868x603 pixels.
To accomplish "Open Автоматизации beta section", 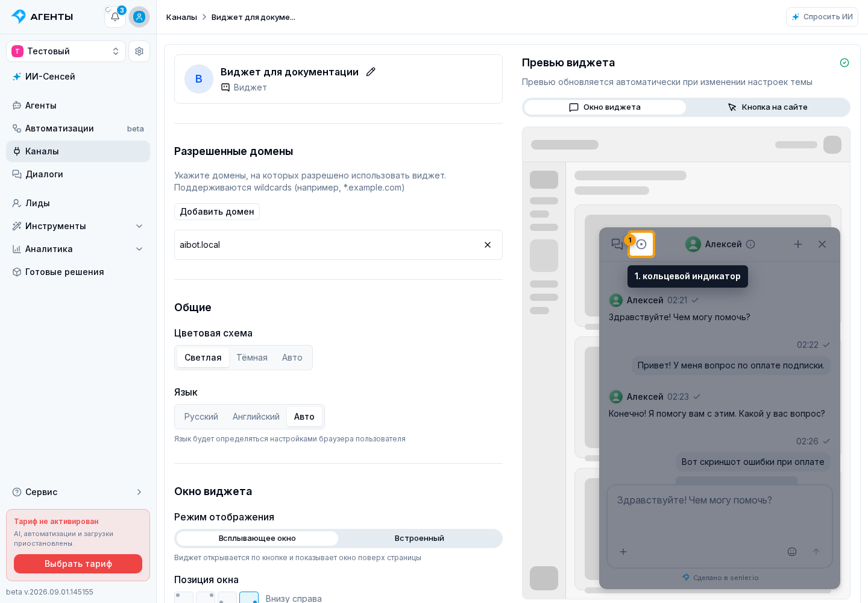I will (x=78, y=128).
